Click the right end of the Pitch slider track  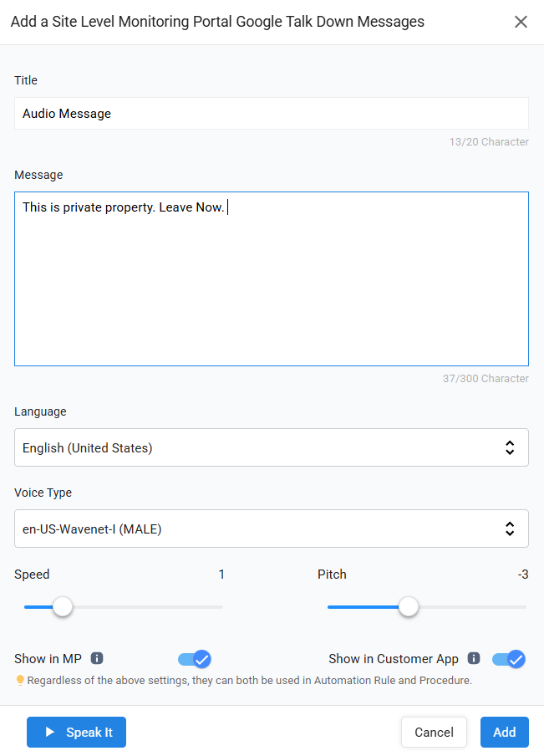(x=524, y=607)
